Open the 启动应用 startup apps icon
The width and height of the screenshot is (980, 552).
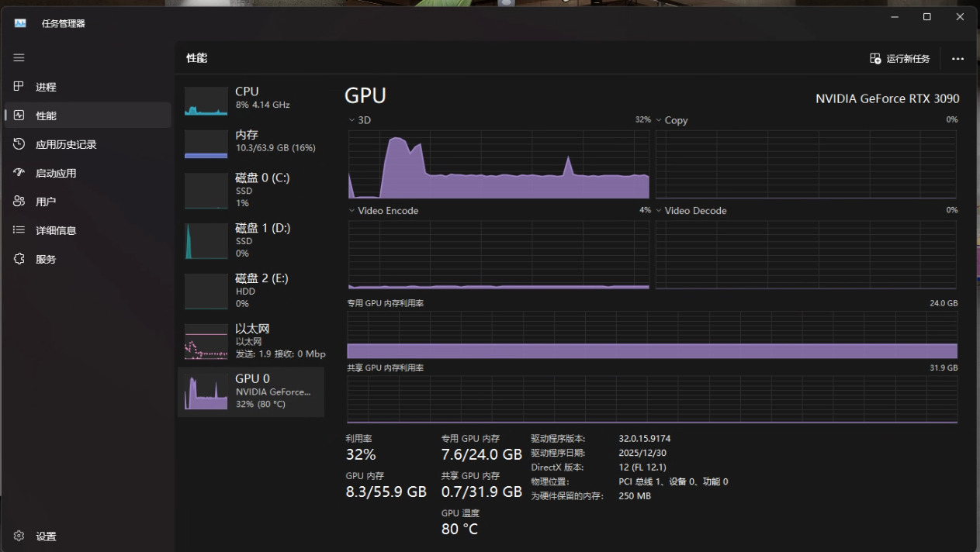19,173
